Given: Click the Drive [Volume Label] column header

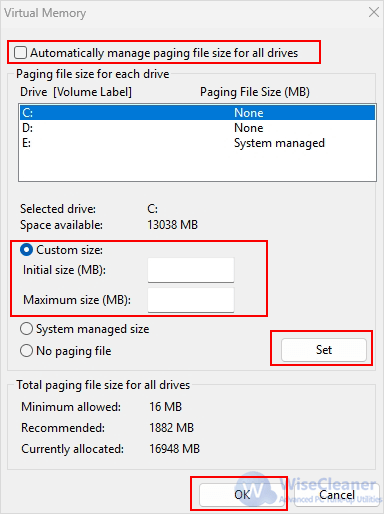Looking at the screenshot, I should pyautogui.click(x=76, y=92).
